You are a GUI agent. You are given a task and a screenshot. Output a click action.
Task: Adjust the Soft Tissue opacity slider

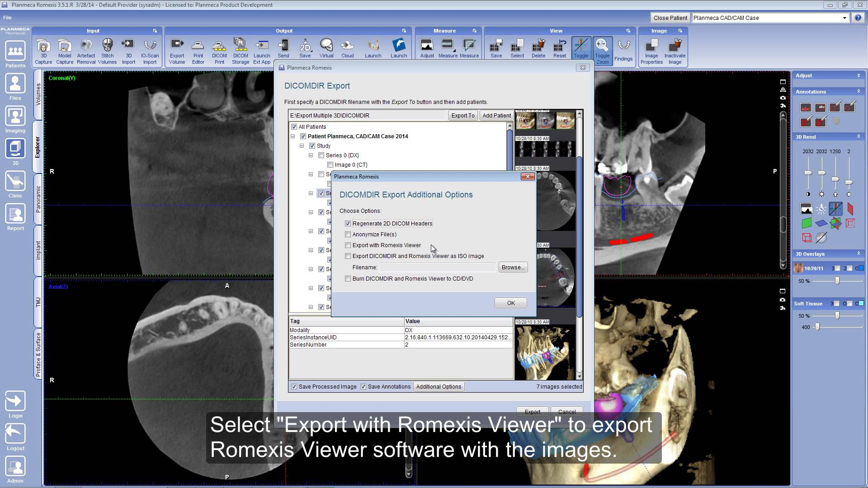837,316
